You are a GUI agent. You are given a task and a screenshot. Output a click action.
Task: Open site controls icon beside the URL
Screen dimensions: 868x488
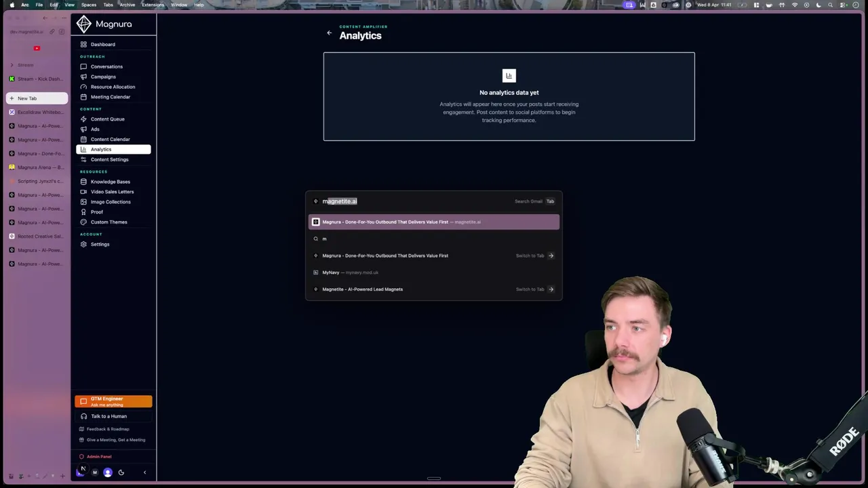point(62,32)
